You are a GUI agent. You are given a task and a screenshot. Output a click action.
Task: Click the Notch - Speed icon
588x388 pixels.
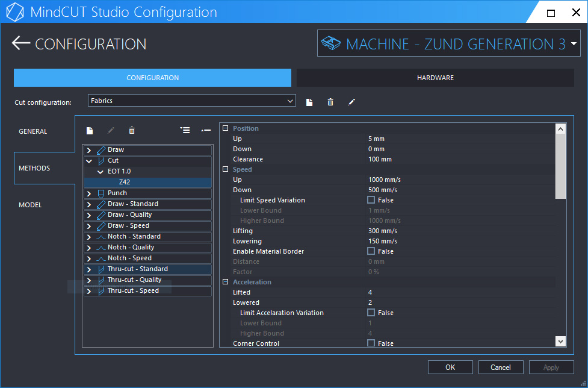click(101, 259)
